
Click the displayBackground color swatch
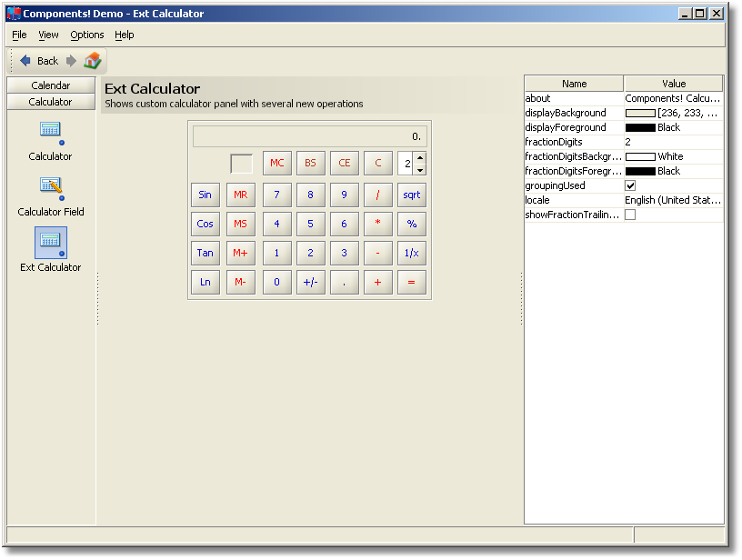click(x=640, y=113)
